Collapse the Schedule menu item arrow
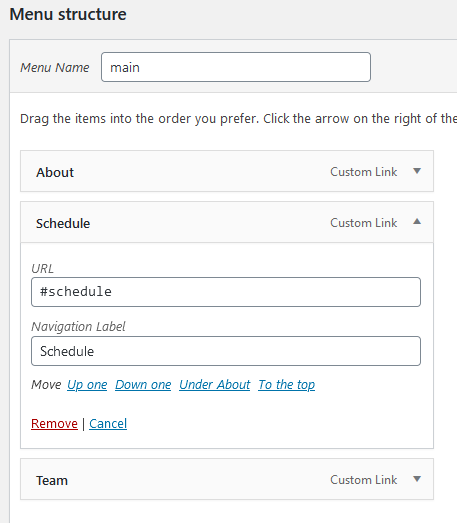Image resolution: width=457 pixels, height=523 pixels. [x=417, y=221]
